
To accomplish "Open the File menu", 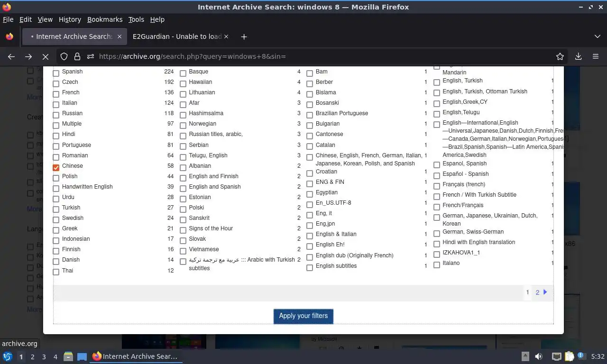I will 8,19.
